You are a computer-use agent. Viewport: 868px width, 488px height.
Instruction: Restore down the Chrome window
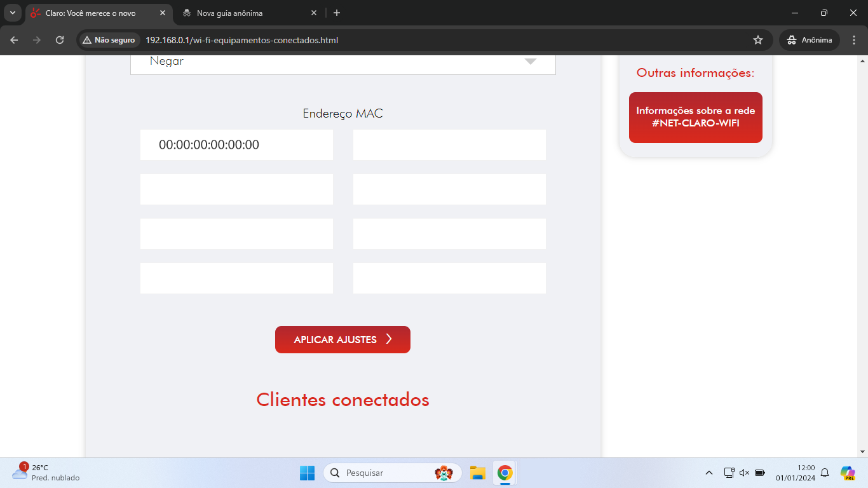(x=824, y=13)
